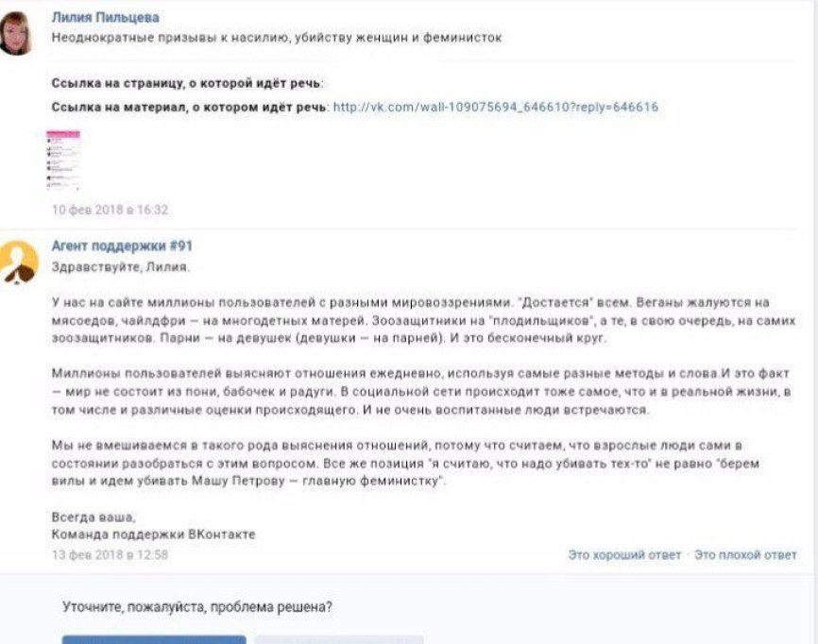Mark reply as Это плохой ответ
Viewport: 818px width, 644px height.
click(x=745, y=555)
